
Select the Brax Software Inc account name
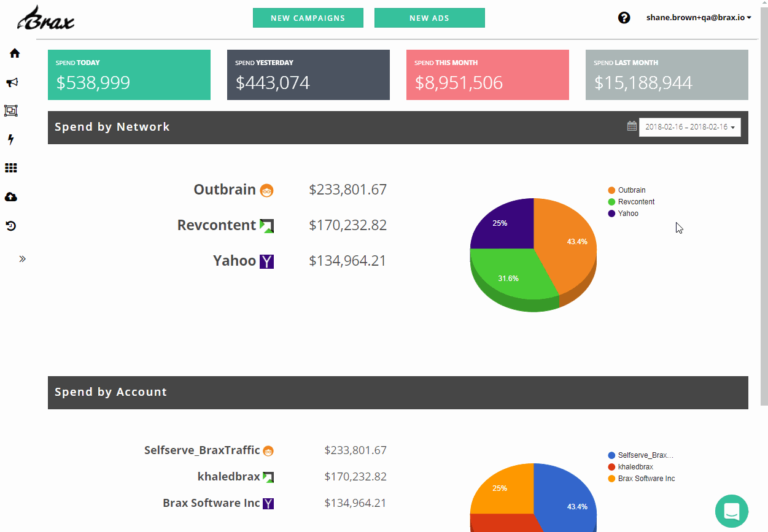click(x=211, y=503)
